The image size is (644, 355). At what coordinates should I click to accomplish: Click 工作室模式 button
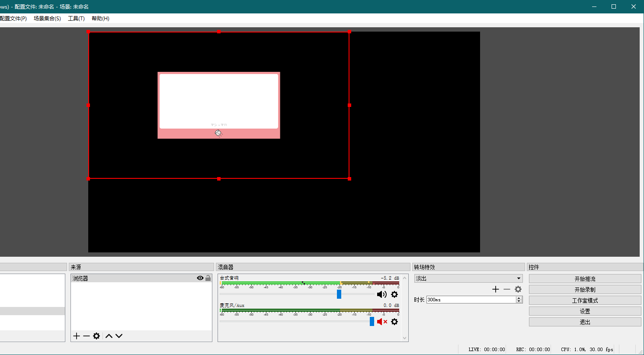pos(585,300)
